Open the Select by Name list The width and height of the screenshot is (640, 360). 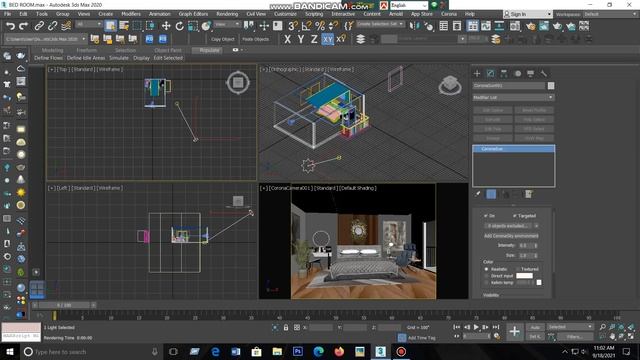[x=124, y=26]
